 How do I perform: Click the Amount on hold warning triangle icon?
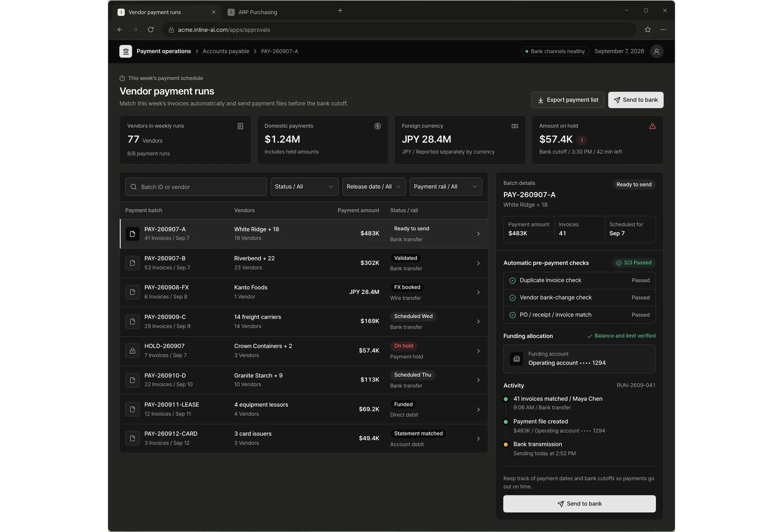click(x=652, y=126)
